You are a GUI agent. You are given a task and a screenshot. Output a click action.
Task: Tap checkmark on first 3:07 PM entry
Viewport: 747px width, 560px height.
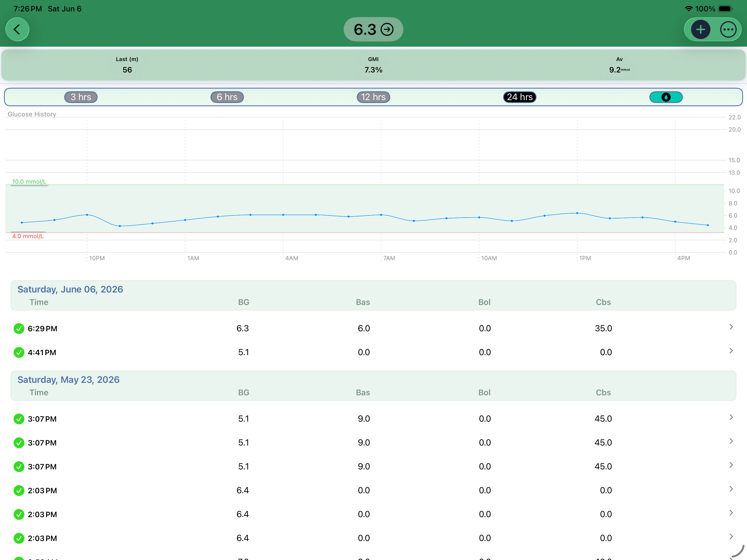(19, 419)
